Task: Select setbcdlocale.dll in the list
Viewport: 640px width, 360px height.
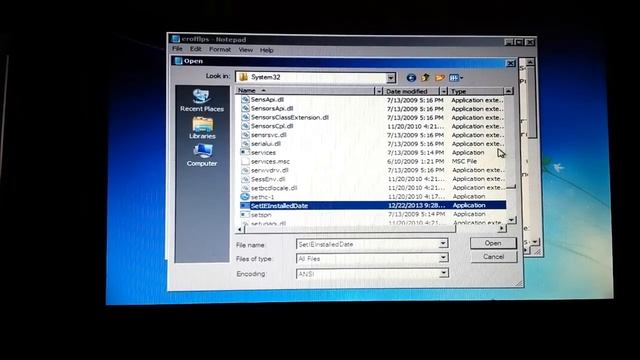Action: click(x=274, y=188)
